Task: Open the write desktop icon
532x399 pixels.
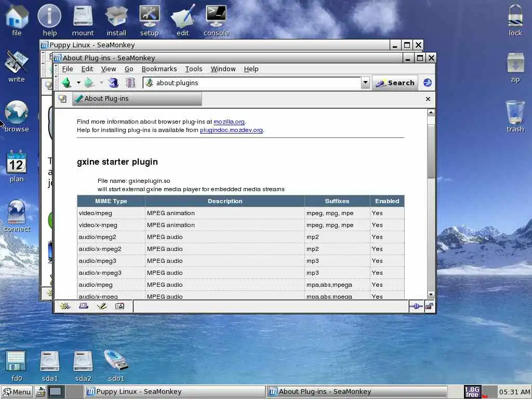Action: click(17, 67)
